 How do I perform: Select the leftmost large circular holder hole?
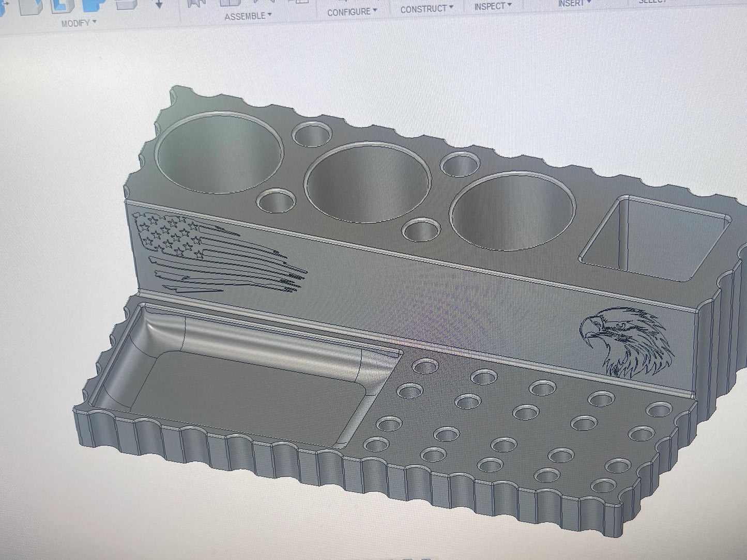(x=219, y=152)
